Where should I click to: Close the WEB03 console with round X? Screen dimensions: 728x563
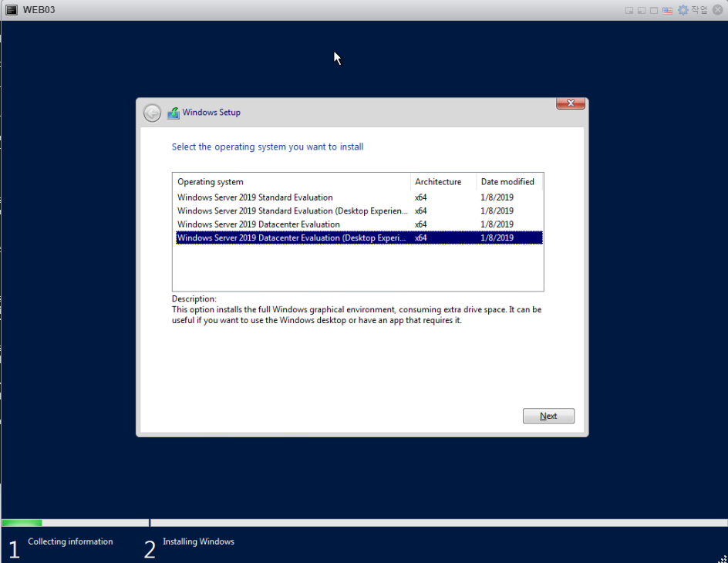pyautogui.click(x=718, y=10)
